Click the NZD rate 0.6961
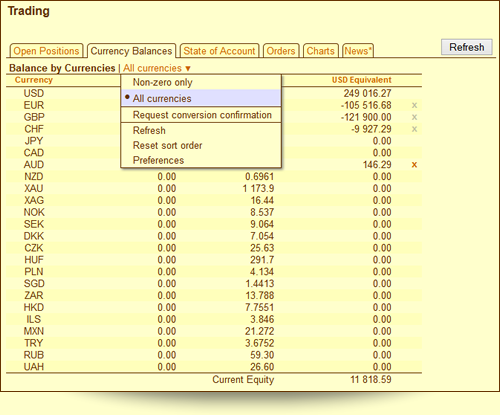500x415 pixels. click(260, 177)
